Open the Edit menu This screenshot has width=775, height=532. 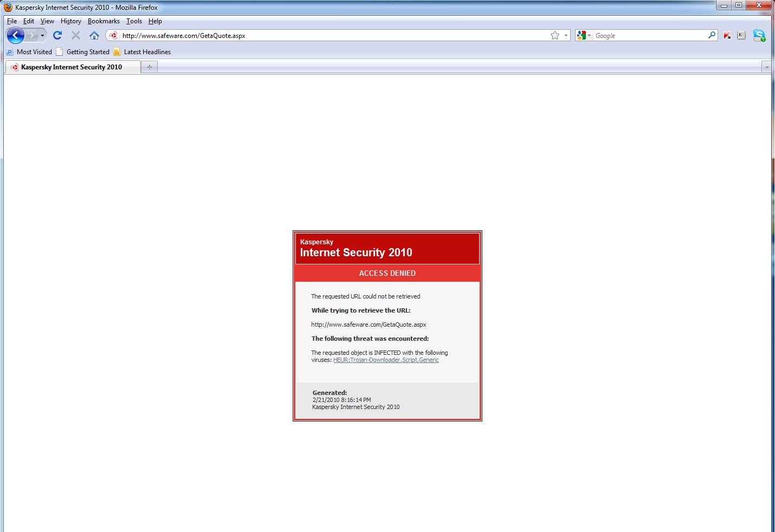tap(29, 21)
